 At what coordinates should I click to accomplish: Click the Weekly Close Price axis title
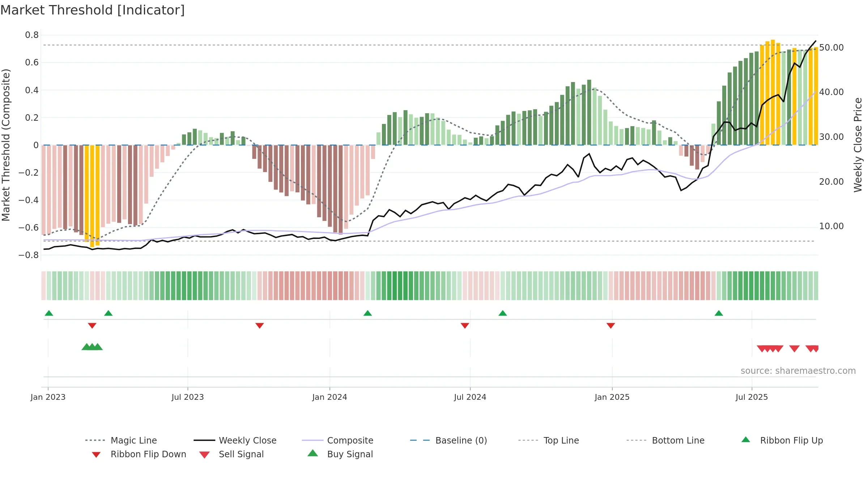click(x=858, y=145)
